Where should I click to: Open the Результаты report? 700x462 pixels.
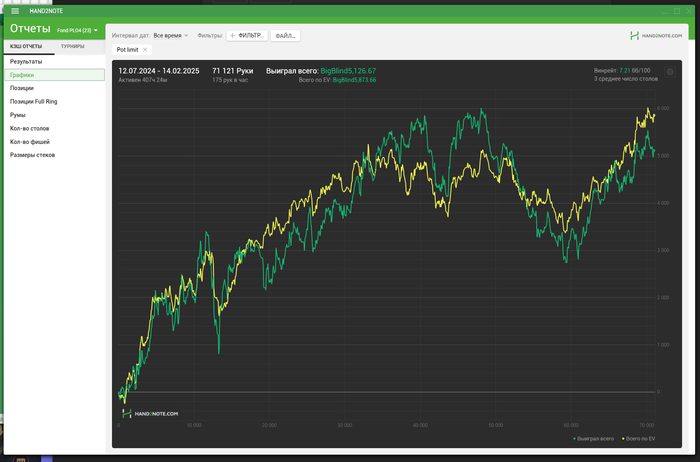(x=26, y=62)
